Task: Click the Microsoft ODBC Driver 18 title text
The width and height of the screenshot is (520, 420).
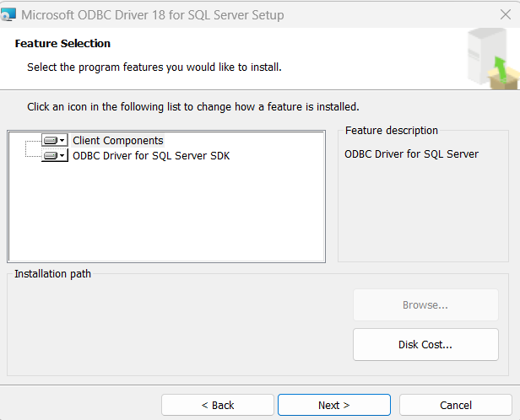Action: pos(153,15)
